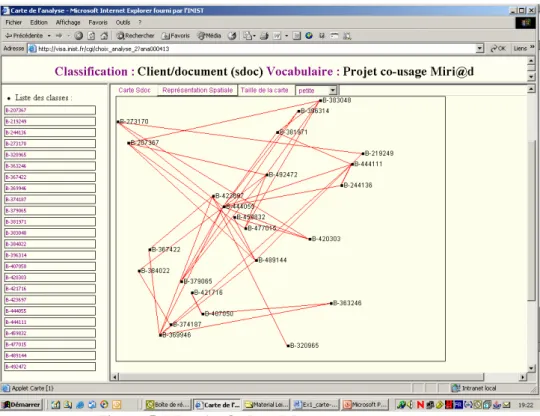Select class B-219249 in the list
The height and width of the screenshot is (416, 540).
coord(50,121)
